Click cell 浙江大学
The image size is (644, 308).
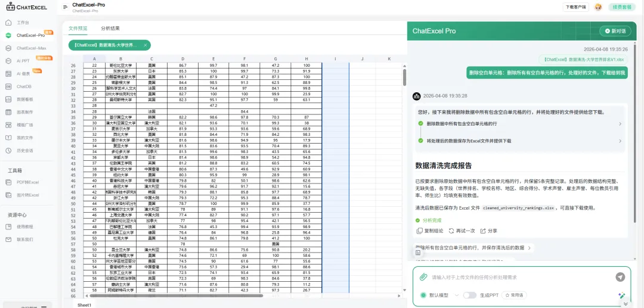coord(120,198)
